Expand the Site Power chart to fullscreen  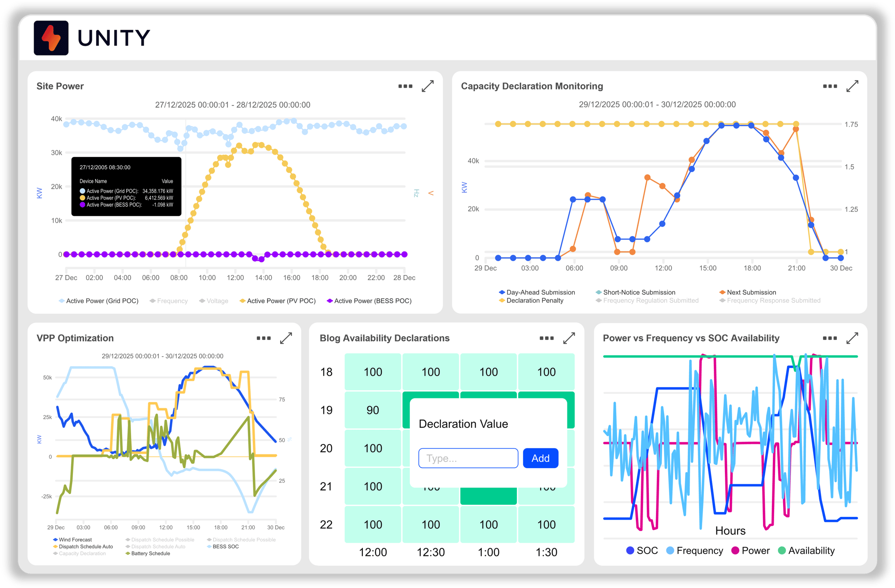[x=428, y=86]
